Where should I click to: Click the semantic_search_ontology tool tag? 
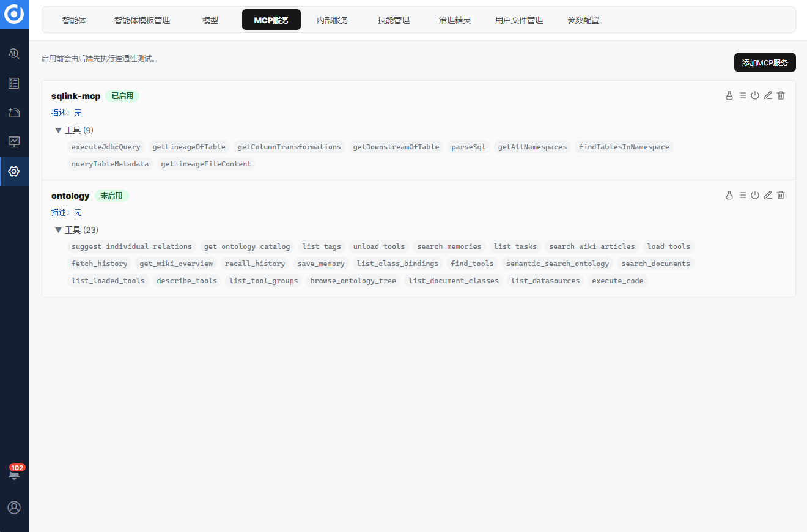558,264
